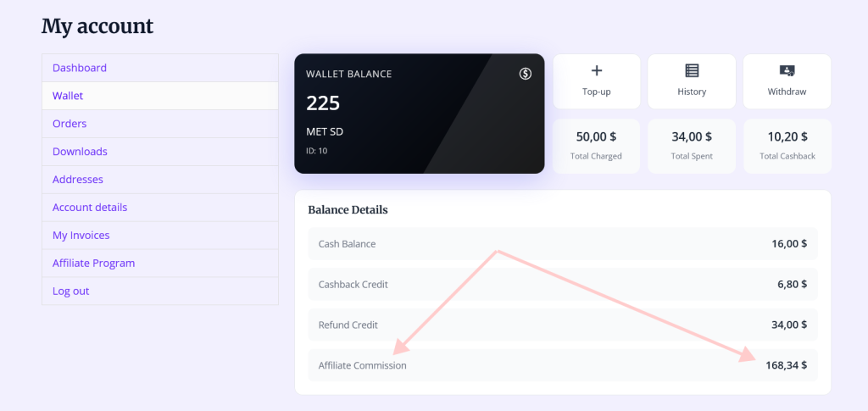Open Addresses from the account menu
This screenshot has width=868, height=411.
pos(77,179)
